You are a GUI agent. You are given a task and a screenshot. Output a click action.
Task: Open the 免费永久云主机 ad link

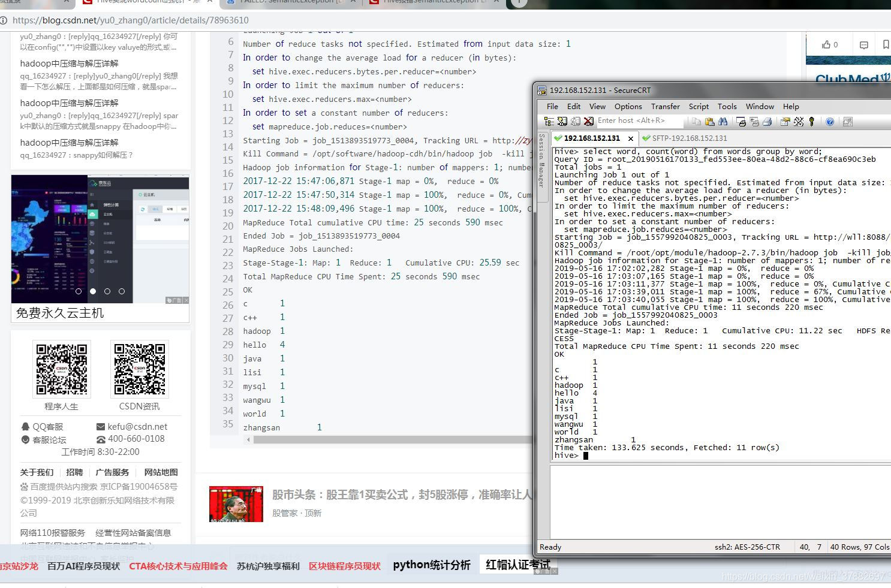tap(59, 313)
